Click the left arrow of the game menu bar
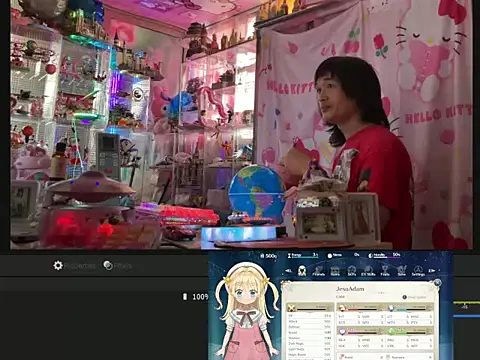The image size is (480, 360). tap(289, 271)
